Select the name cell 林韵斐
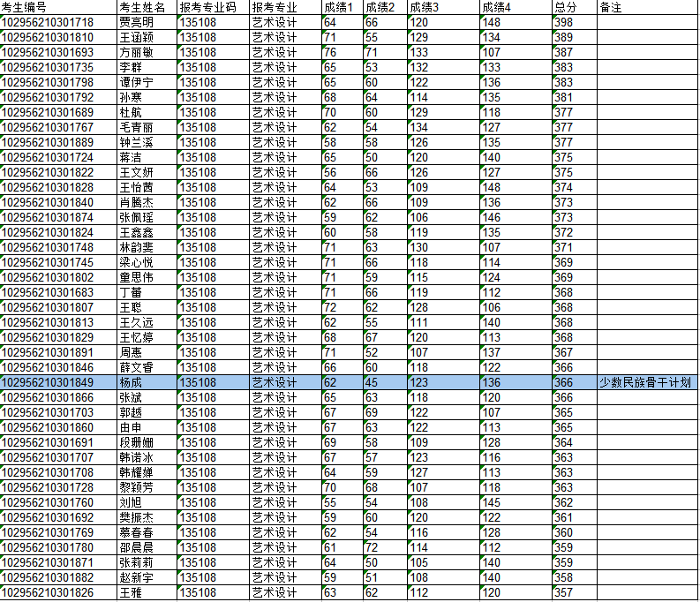The width and height of the screenshot is (700, 602). coord(146,247)
